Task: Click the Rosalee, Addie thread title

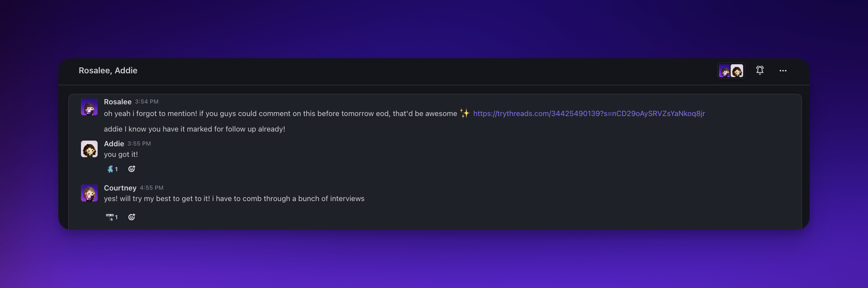Action: coord(108,71)
